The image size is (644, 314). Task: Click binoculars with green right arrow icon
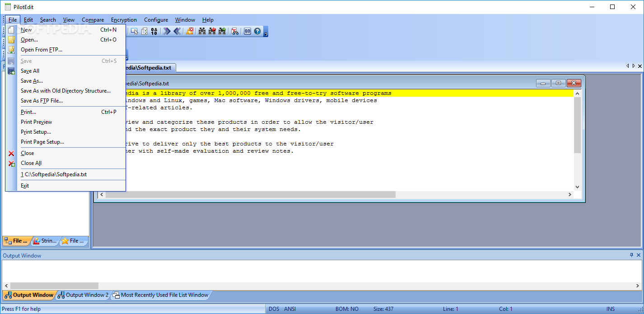point(222,31)
